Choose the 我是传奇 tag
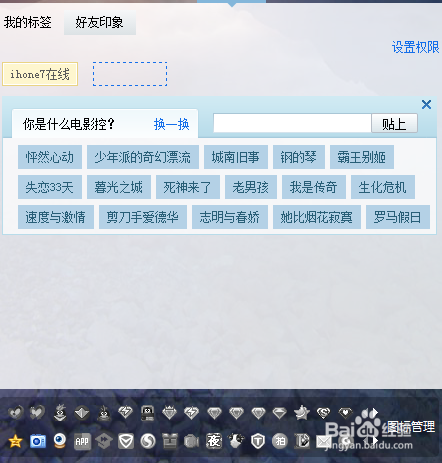This screenshot has width=442, height=463. (x=314, y=187)
